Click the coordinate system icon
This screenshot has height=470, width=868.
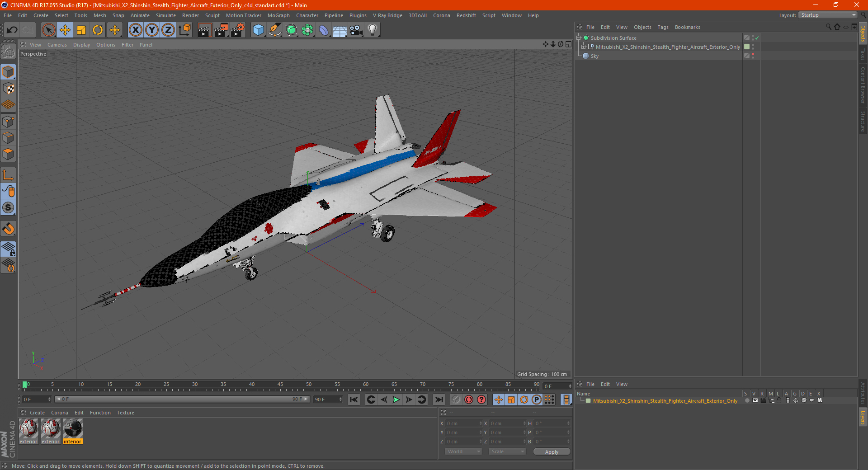coord(185,30)
